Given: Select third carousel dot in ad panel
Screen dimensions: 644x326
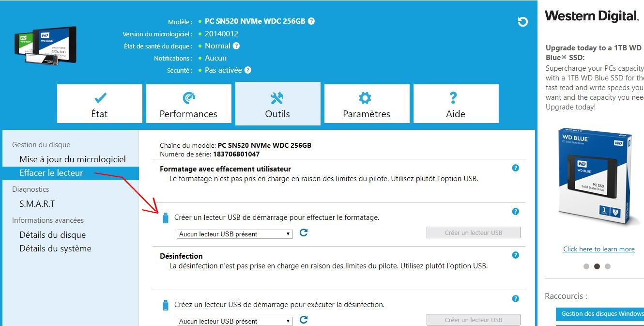Looking at the screenshot, I should (608, 266).
